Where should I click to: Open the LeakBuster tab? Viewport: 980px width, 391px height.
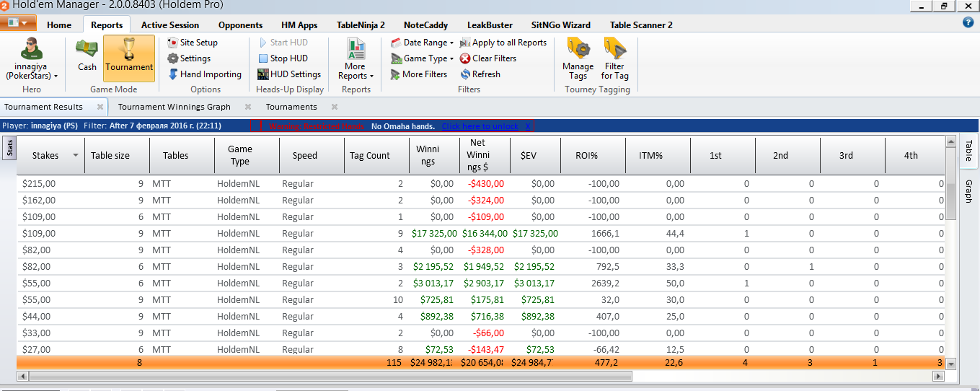click(490, 25)
